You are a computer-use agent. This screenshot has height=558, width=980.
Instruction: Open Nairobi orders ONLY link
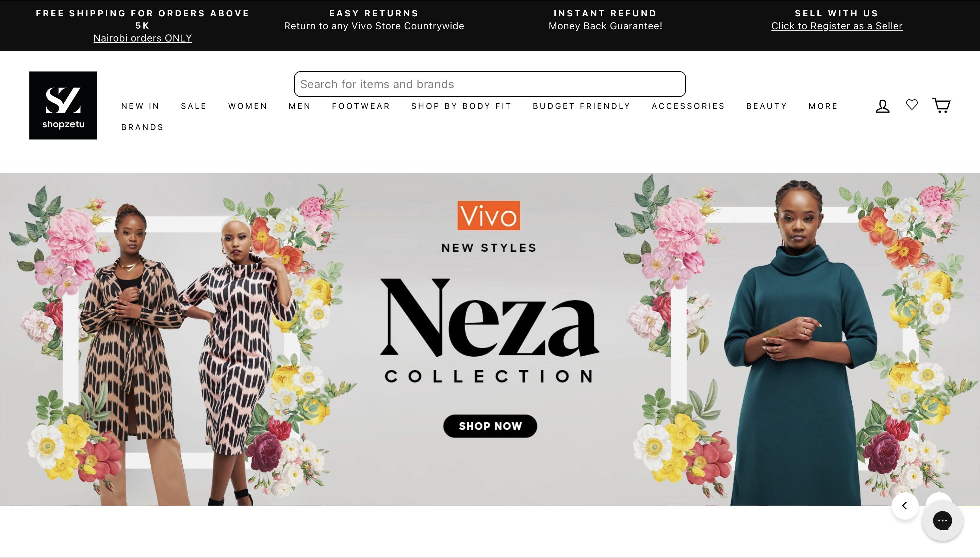coord(143,38)
